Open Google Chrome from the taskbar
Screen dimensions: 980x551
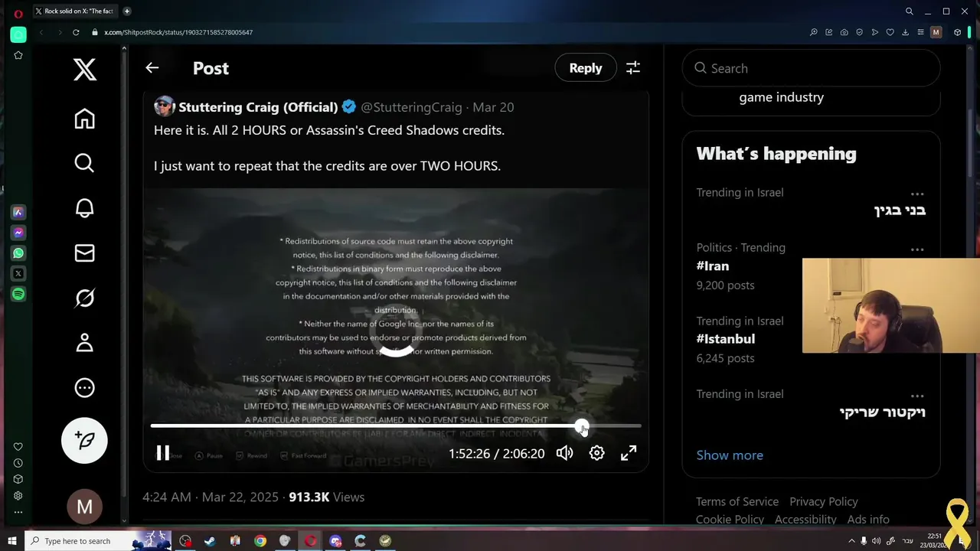click(x=260, y=541)
